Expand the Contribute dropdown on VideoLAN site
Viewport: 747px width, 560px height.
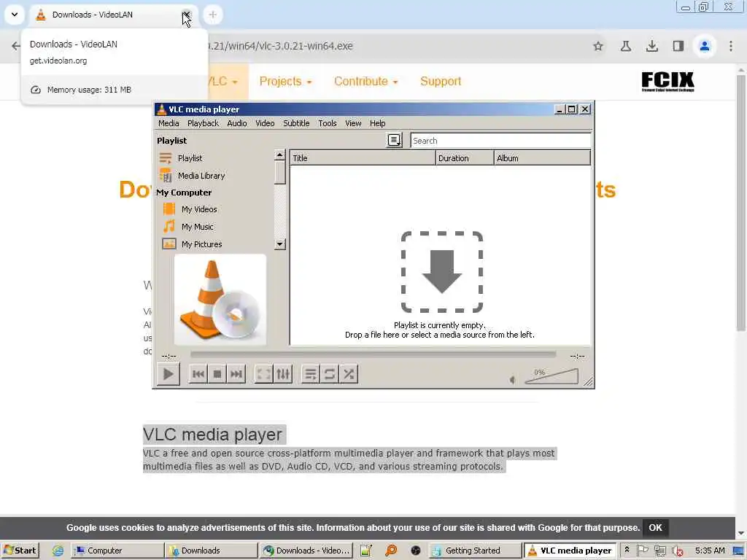[366, 82]
